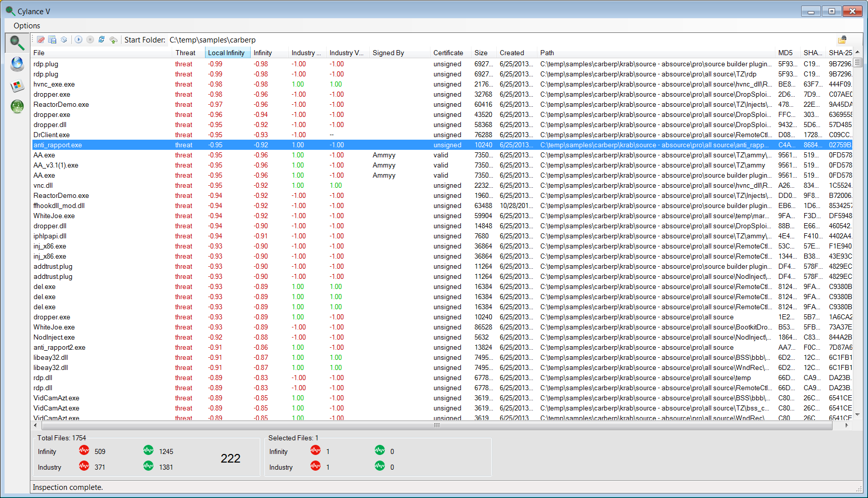The image size is (868, 498).
Task: Click Industry V column header
Action: pyautogui.click(x=347, y=53)
